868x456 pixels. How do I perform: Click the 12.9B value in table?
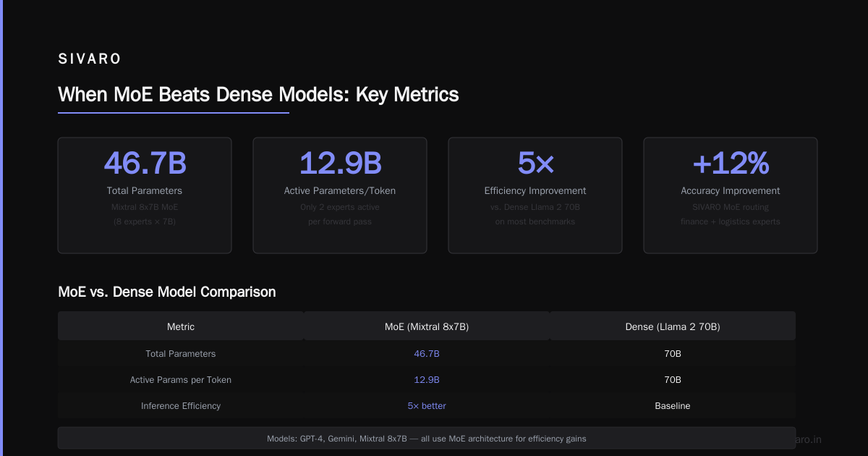pos(427,380)
